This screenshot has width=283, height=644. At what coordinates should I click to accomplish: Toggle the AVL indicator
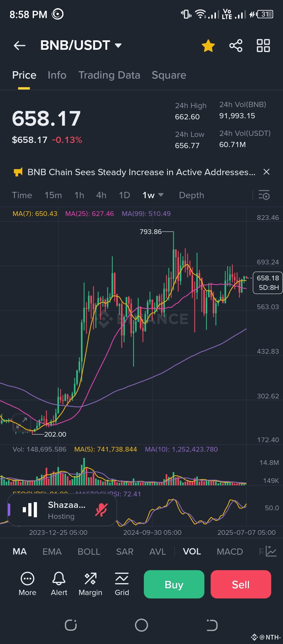tap(157, 552)
